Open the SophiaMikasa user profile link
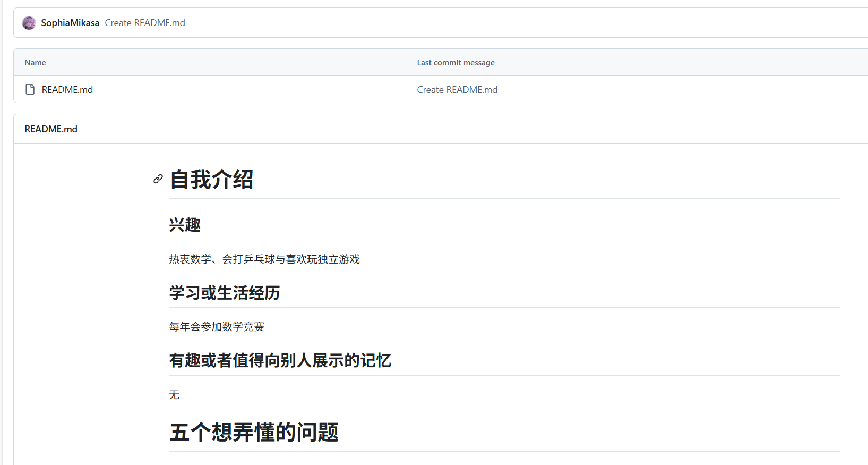This screenshot has height=465, width=868. tap(70, 23)
